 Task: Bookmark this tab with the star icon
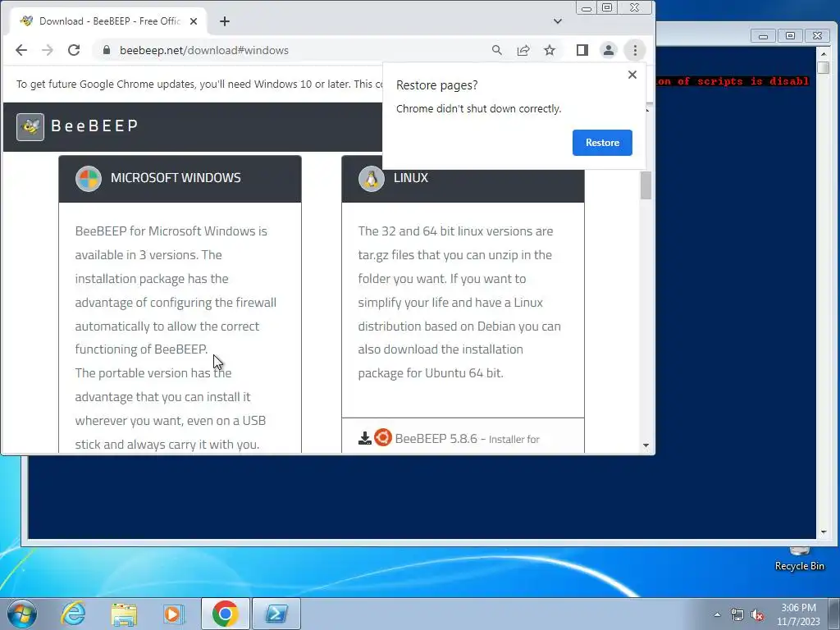point(549,50)
